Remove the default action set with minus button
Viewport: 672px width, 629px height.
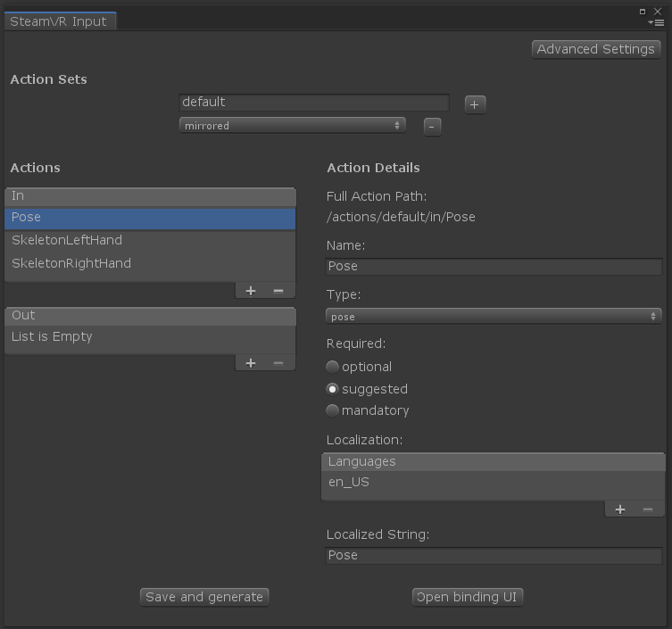[x=432, y=127]
